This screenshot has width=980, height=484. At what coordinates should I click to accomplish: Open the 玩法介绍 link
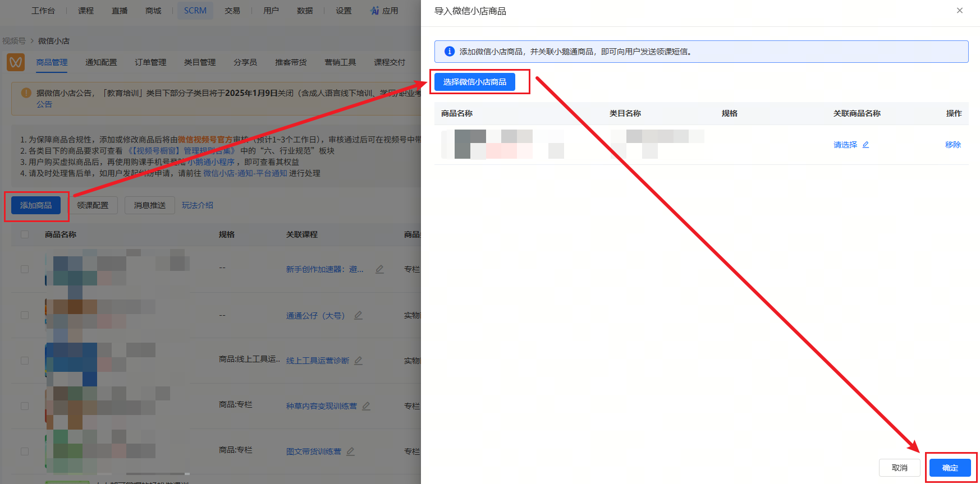pos(198,205)
